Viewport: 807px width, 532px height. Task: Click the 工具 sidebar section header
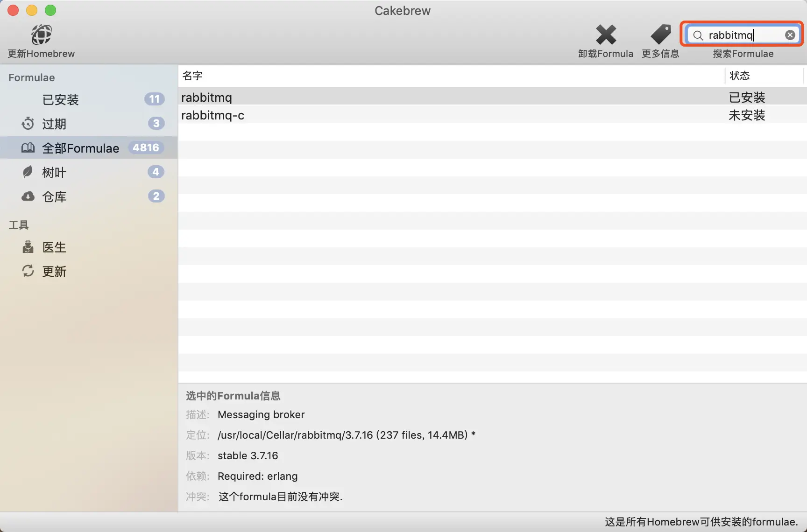pos(19,225)
